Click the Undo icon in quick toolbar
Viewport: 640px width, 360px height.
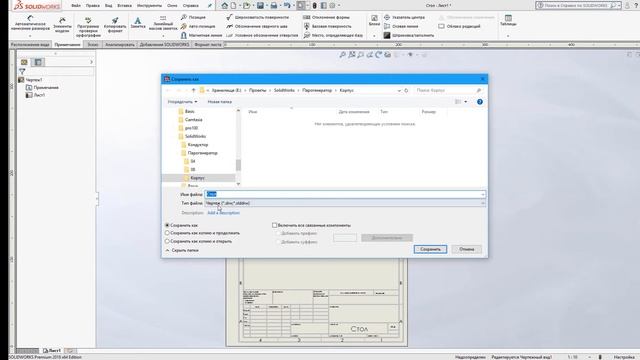(x=287, y=5)
